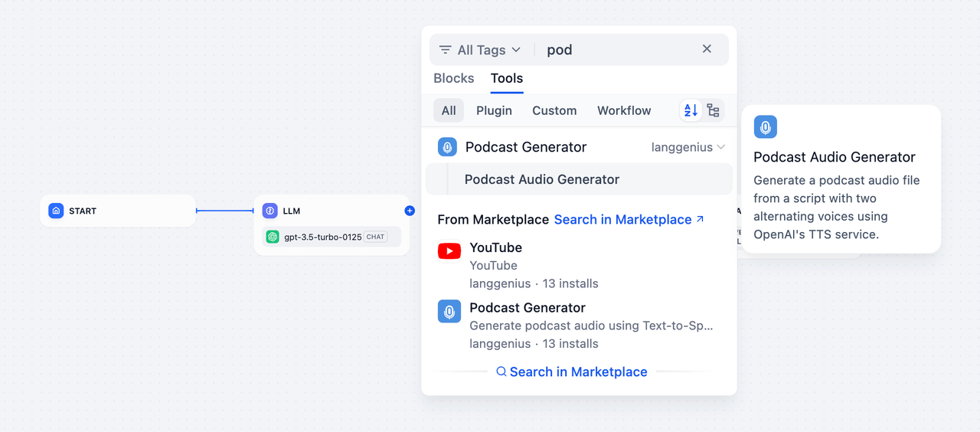Screen dimensions: 980x432
Task: Click the START node home icon
Action: [x=56, y=211]
